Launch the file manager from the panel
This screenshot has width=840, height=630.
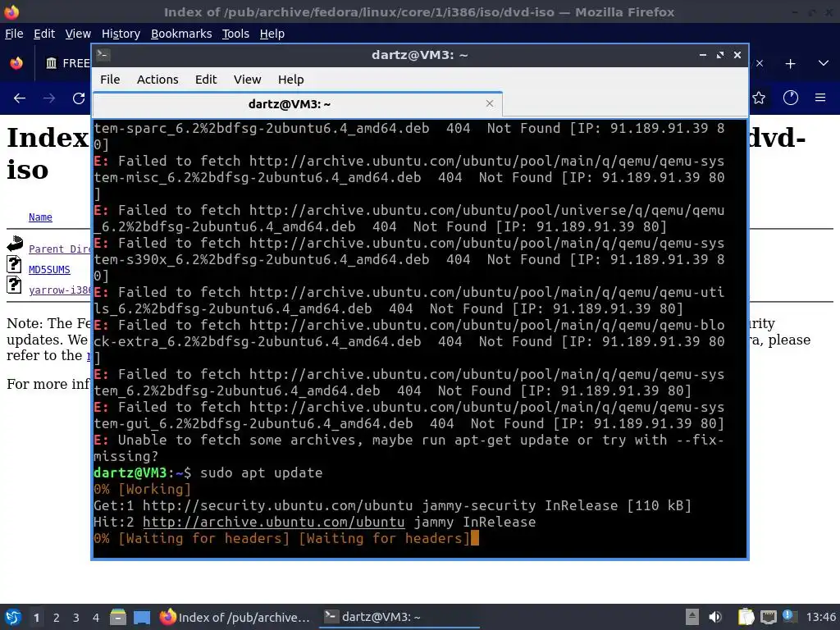click(118, 617)
